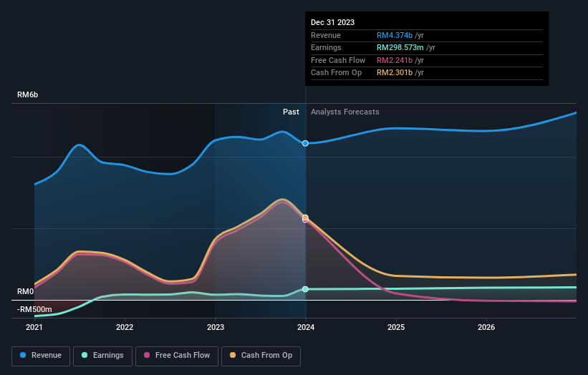Click the RM6b y-axis label
Screen dimensions: 588x375
point(27,94)
